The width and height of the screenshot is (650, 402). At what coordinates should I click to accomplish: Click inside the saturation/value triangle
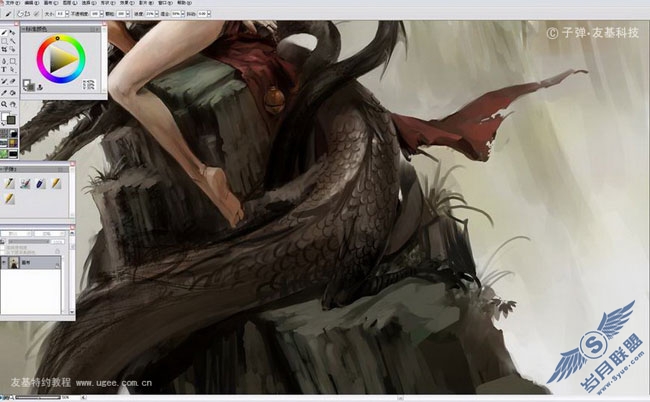(60, 59)
